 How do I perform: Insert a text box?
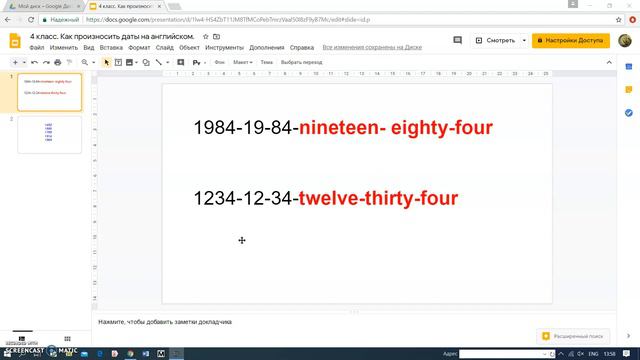[x=118, y=62]
